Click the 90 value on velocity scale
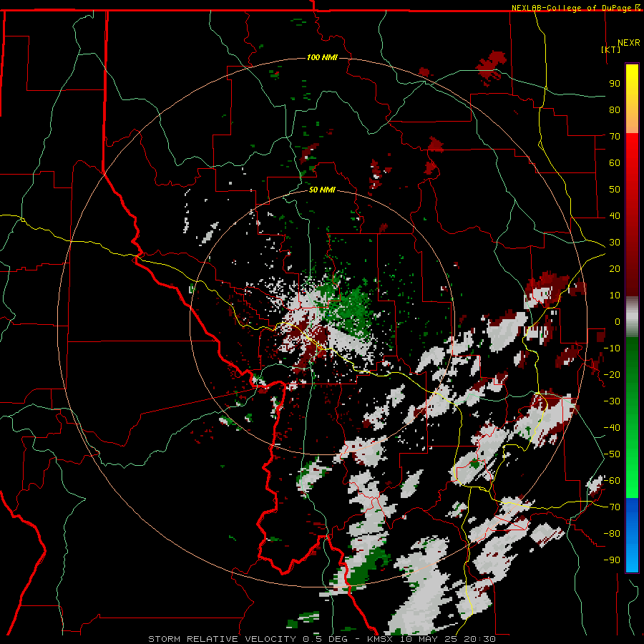This screenshot has width=644, height=644. tap(615, 84)
